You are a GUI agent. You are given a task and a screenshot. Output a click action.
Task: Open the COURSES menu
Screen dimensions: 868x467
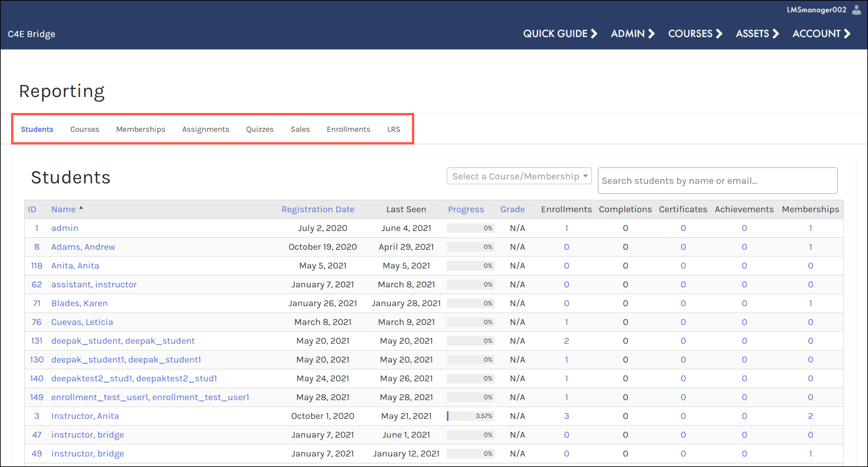click(695, 34)
